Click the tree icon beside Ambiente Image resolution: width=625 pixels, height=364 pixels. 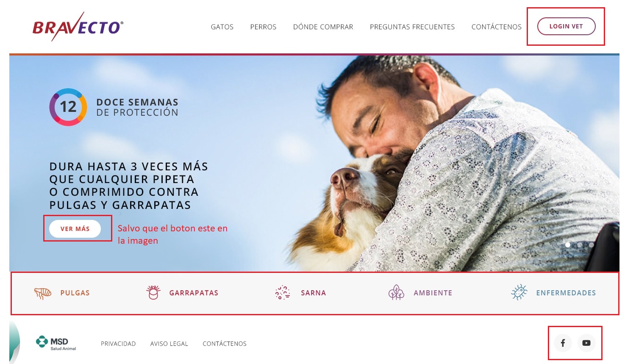[x=396, y=292]
